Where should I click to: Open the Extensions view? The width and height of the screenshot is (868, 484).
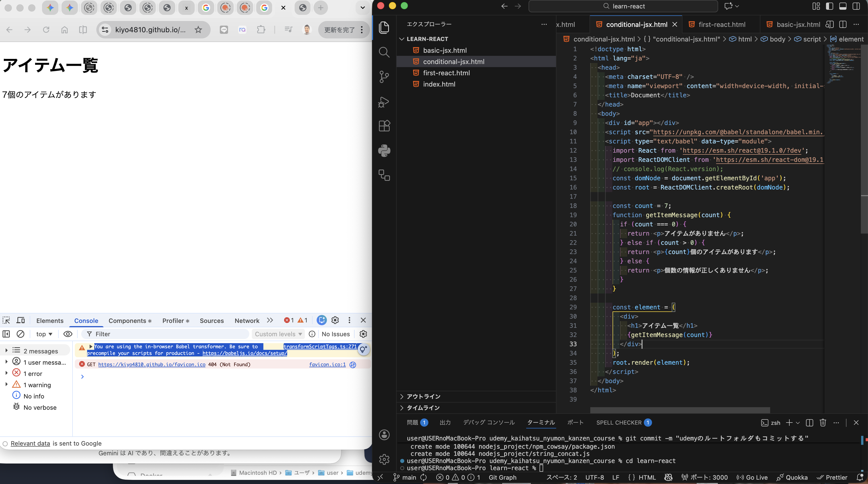(384, 126)
